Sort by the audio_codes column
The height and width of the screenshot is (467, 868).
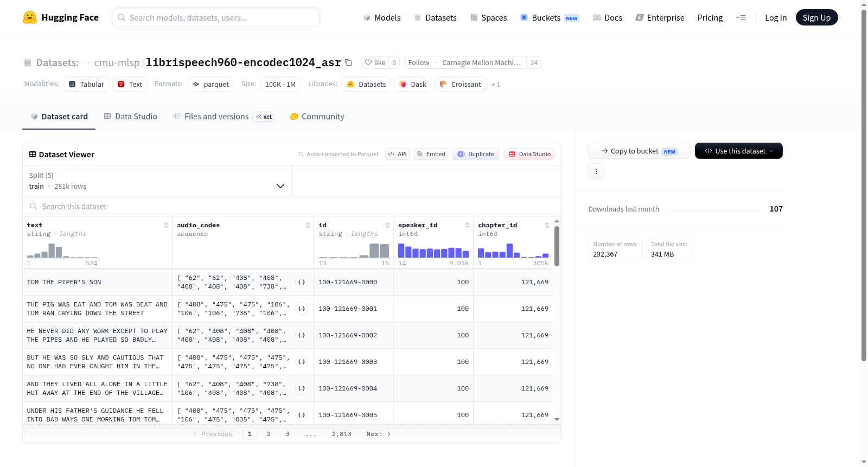308,225
